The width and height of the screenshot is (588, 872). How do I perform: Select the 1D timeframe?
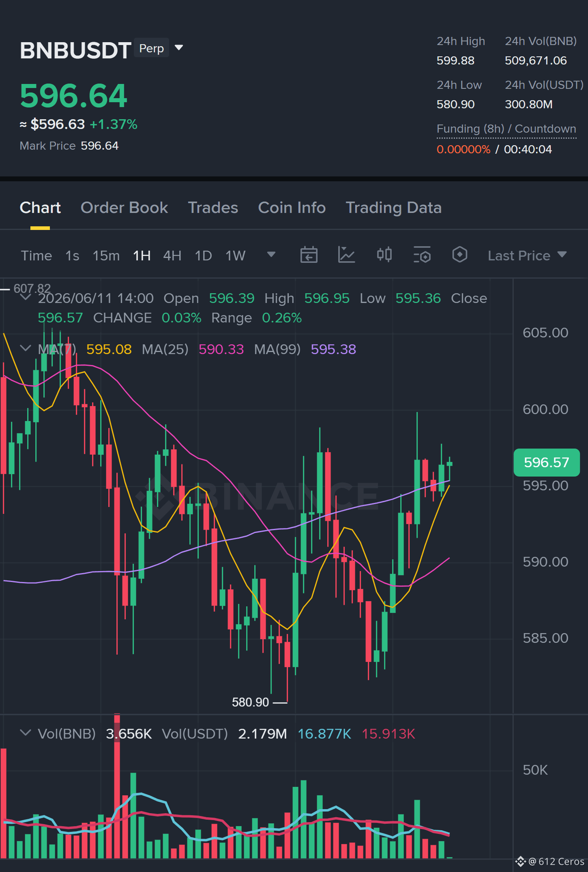click(204, 256)
